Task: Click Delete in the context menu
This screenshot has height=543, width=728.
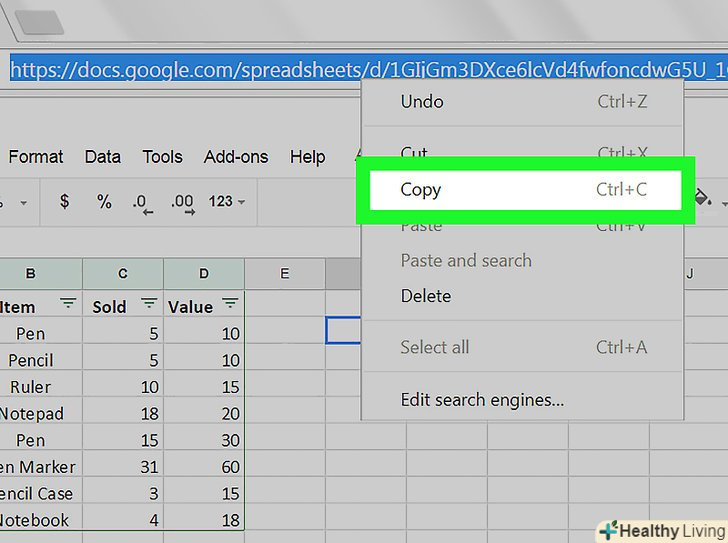Action: (522, 296)
